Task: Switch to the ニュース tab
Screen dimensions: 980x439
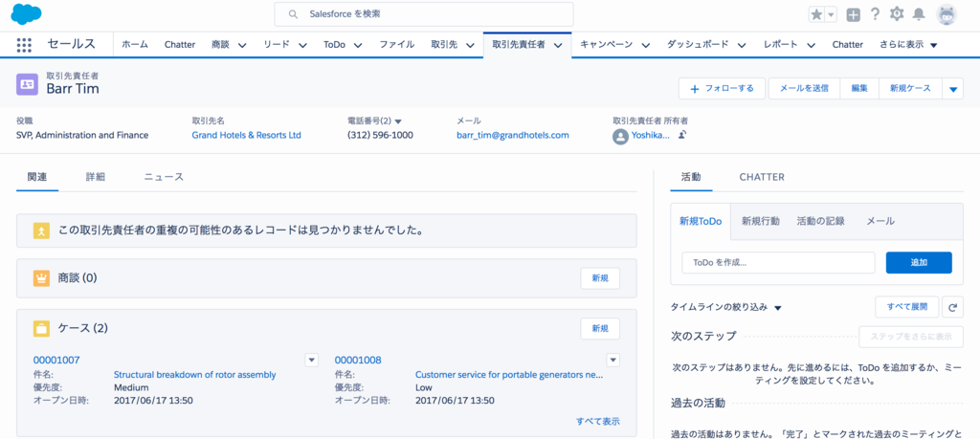Action: coord(164,177)
